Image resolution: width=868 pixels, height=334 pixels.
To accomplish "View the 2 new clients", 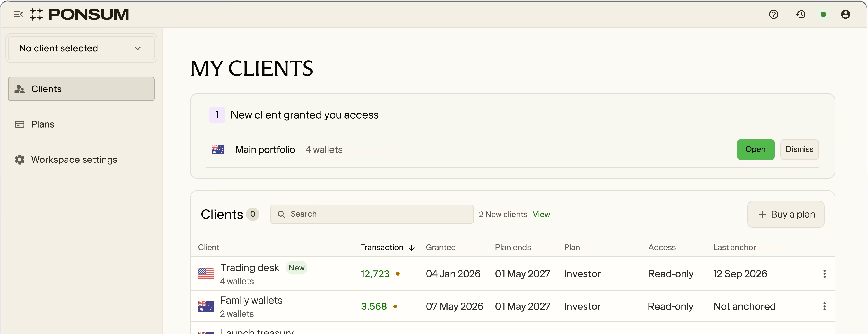I will tap(541, 214).
